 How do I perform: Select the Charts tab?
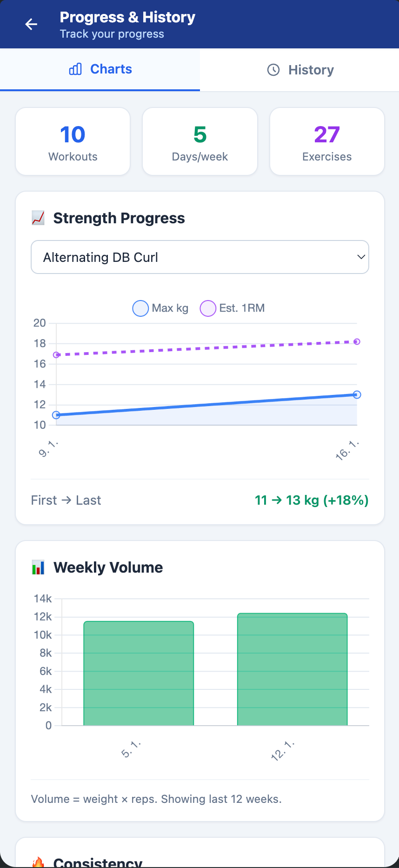tap(100, 69)
